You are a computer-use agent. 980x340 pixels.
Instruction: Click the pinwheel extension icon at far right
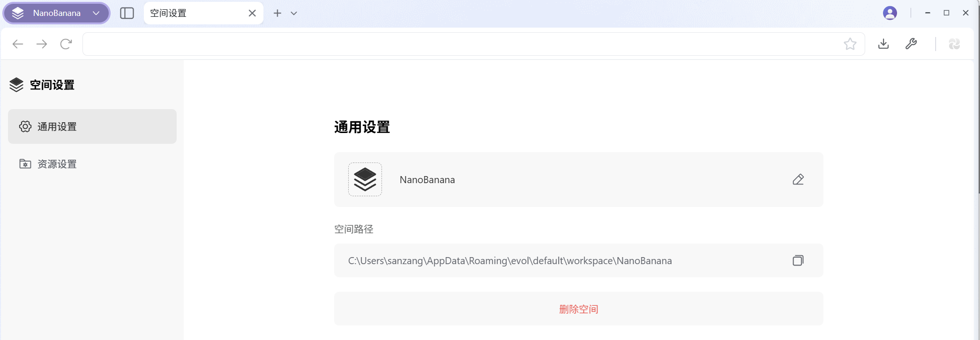tap(954, 44)
